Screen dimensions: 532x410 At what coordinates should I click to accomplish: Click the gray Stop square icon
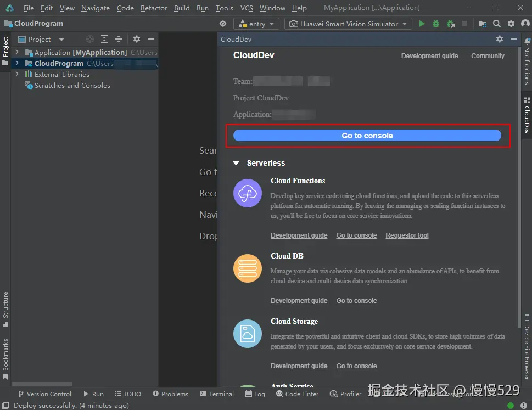click(464, 24)
